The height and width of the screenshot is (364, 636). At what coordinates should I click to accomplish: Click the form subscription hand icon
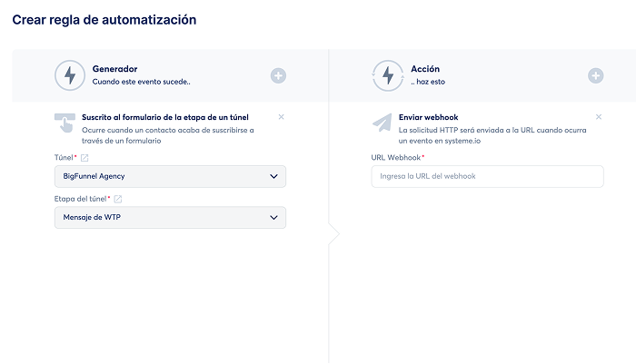click(65, 123)
